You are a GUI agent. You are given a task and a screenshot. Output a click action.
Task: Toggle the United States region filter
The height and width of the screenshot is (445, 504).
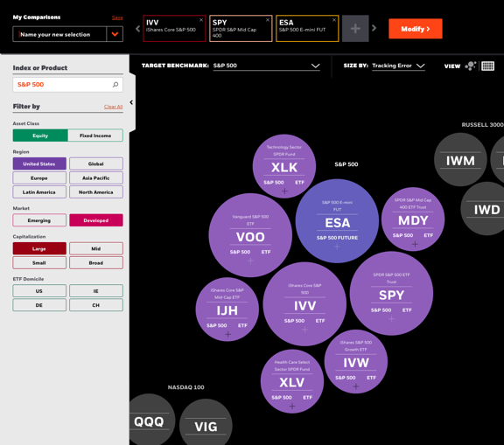[39, 163]
